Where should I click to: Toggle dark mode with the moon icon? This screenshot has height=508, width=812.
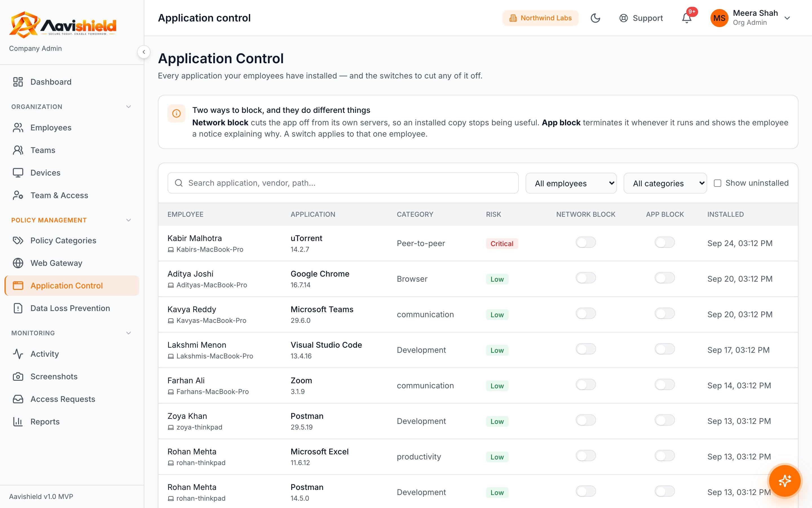click(595, 18)
